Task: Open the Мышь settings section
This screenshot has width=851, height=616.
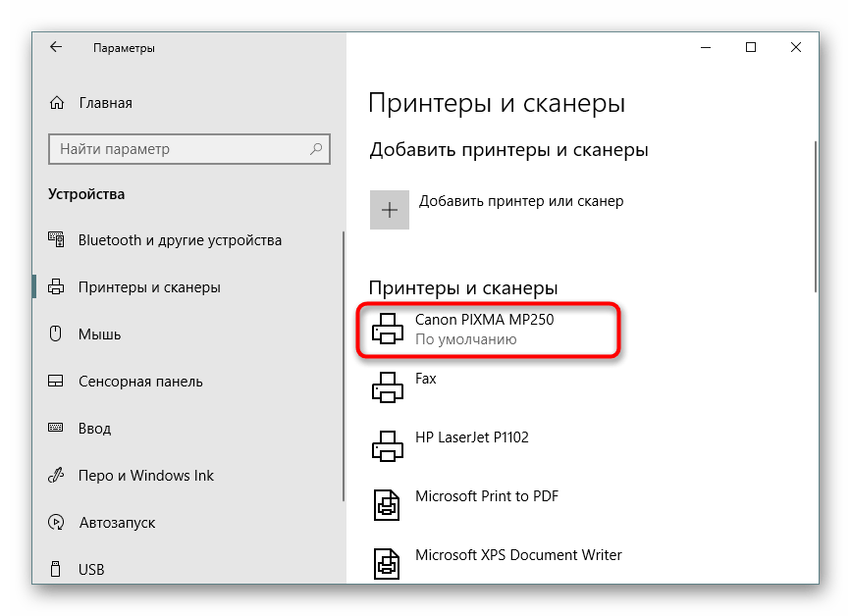Action: click(x=99, y=334)
